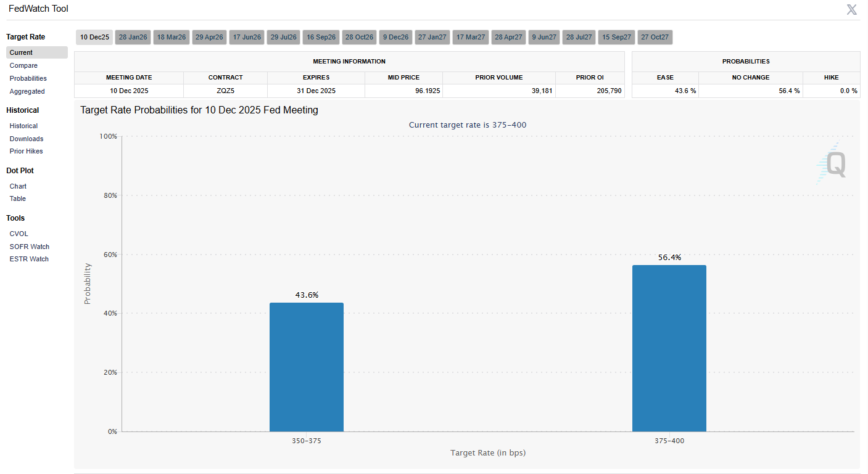This screenshot has height=474, width=868.
Task: Click the QuikStrike Q logo watermark
Action: pyautogui.click(x=834, y=164)
